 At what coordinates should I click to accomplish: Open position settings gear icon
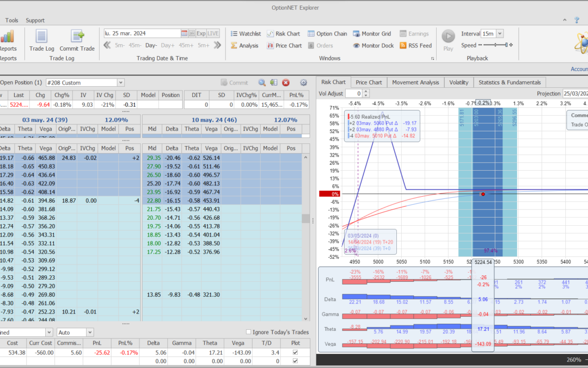pyautogui.click(x=304, y=83)
